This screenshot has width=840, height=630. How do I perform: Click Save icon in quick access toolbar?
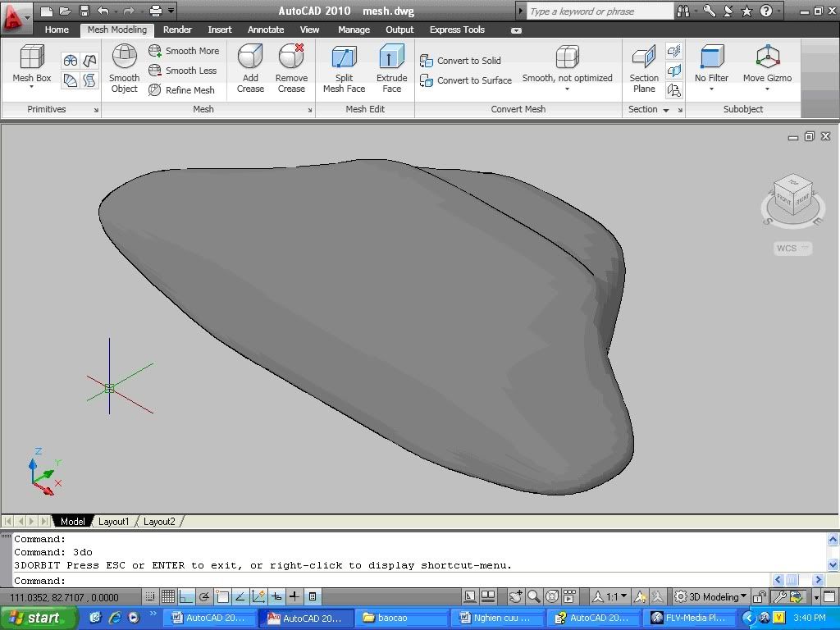point(84,11)
